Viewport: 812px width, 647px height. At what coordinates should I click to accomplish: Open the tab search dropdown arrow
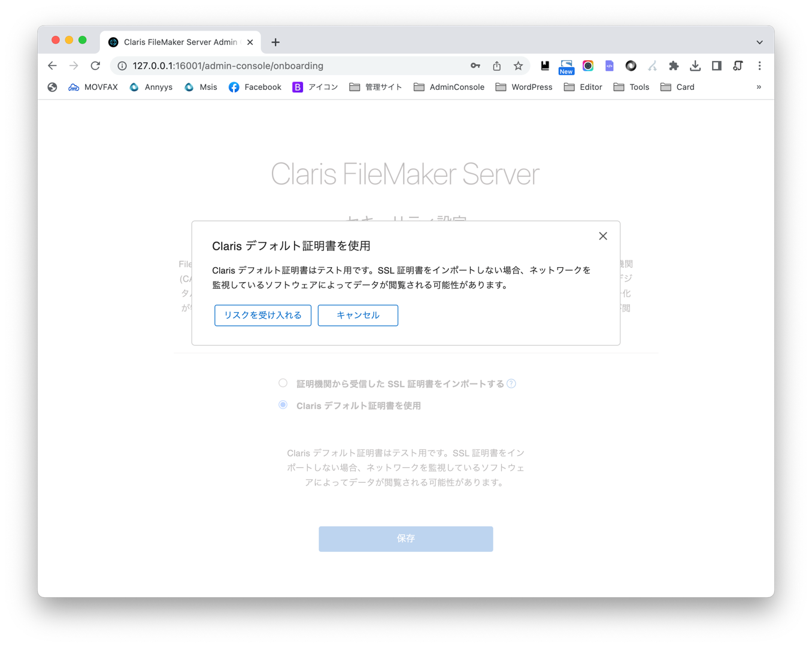pos(759,43)
